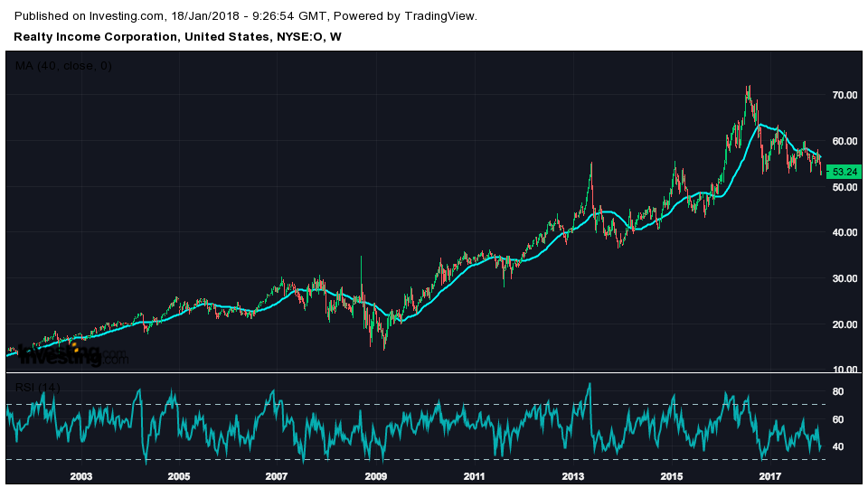Click the 2015 year on time axis
This screenshot has height=488, width=868.
pyautogui.click(x=672, y=476)
